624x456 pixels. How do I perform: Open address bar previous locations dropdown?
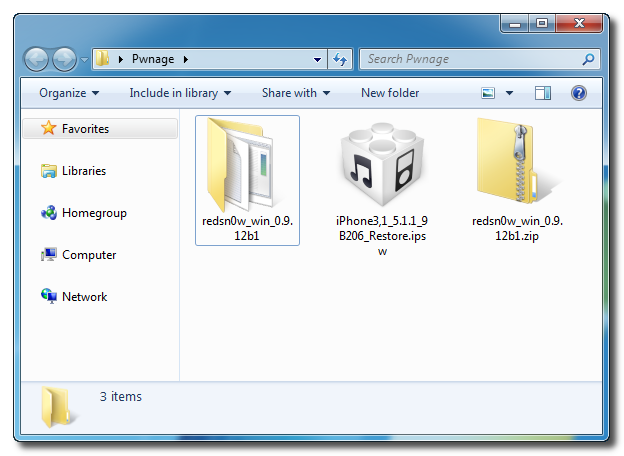pos(317,60)
